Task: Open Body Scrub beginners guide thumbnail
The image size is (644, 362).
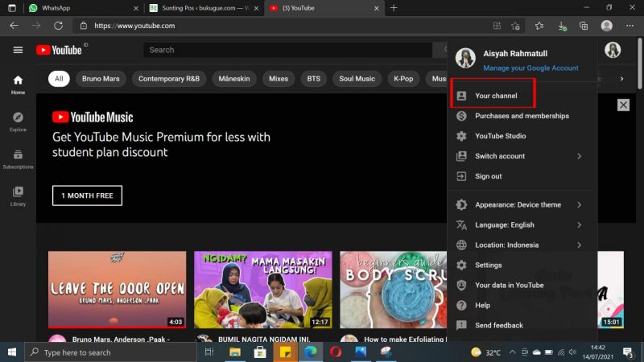Action: (393, 290)
